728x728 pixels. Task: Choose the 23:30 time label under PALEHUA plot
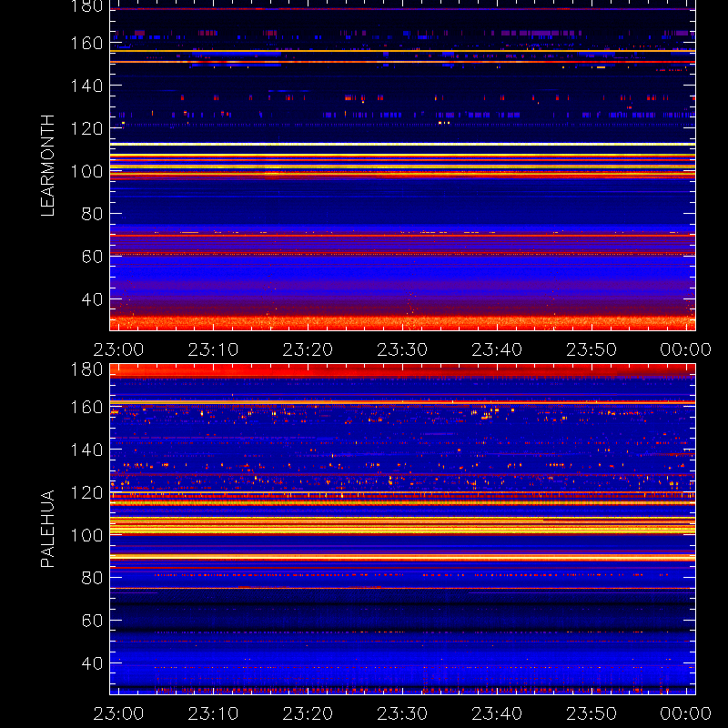402,713
